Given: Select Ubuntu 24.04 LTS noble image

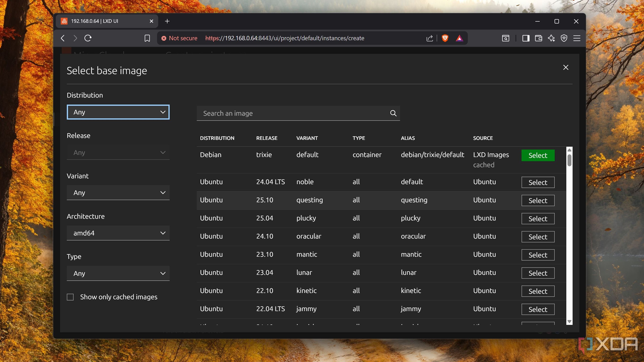Looking at the screenshot, I should click(538, 182).
